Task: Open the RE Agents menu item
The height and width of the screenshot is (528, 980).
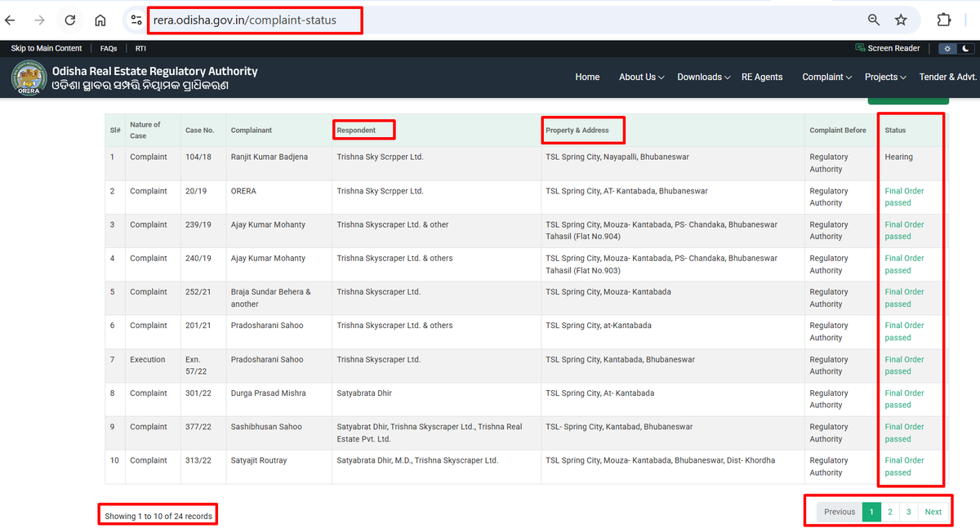Action: click(x=762, y=77)
